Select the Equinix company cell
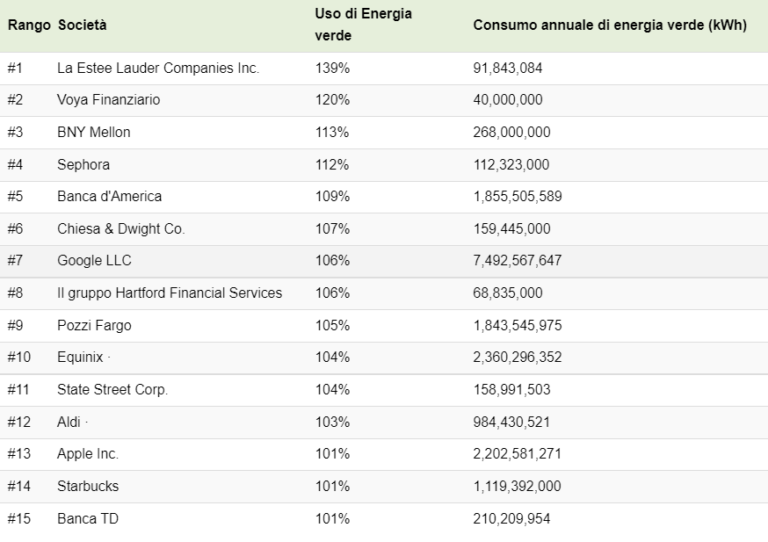Screen dimensions: 768x542 click(x=80, y=357)
